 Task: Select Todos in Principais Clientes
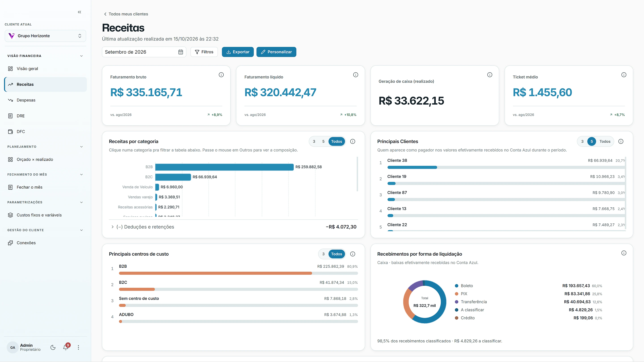[x=605, y=141]
